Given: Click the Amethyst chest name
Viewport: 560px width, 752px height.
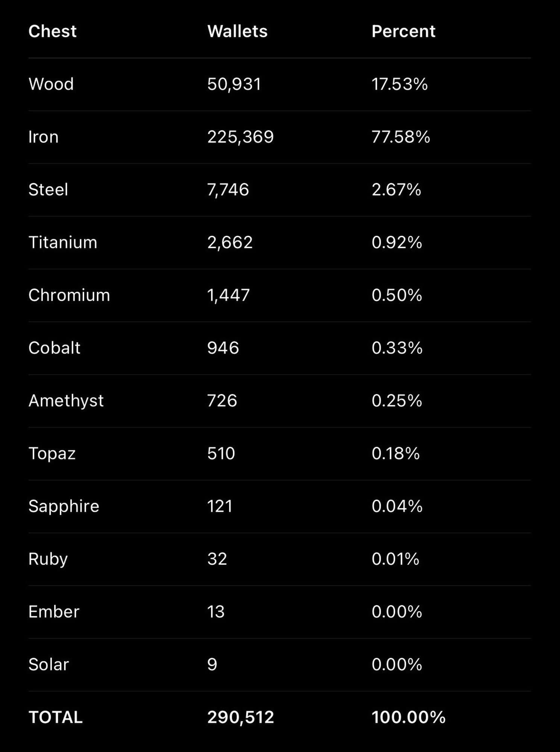Looking at the screenshot, I should (x=66, y=400).
